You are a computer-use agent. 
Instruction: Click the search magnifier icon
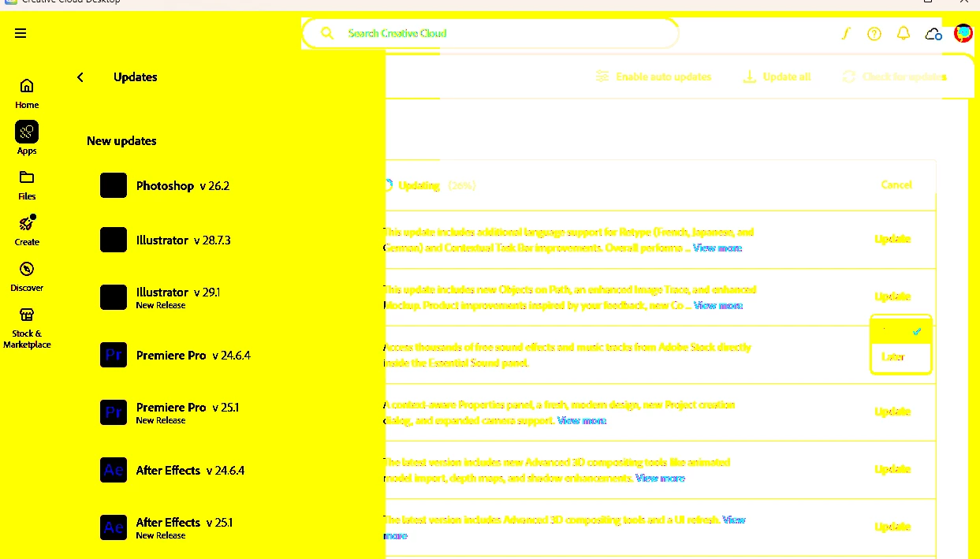pos(327,33)
